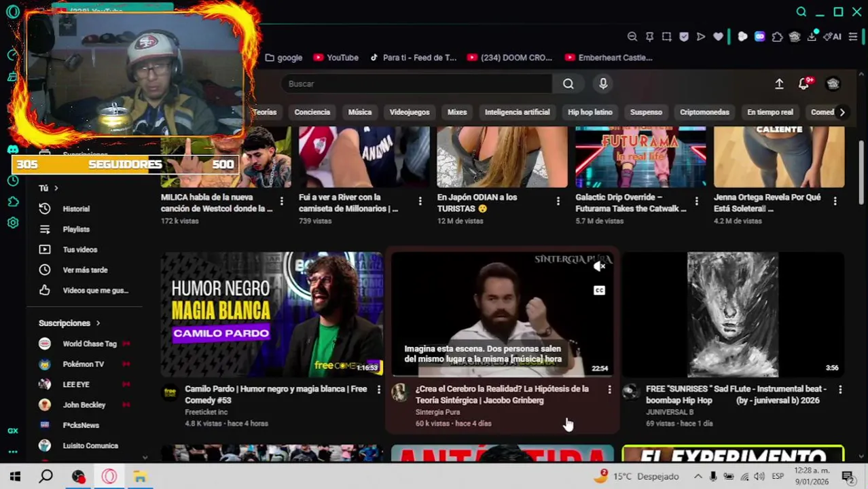This screenshot has height=489, width=868.
Task: Open the Para ti TikTok bookmark
Action: [413, 58]
